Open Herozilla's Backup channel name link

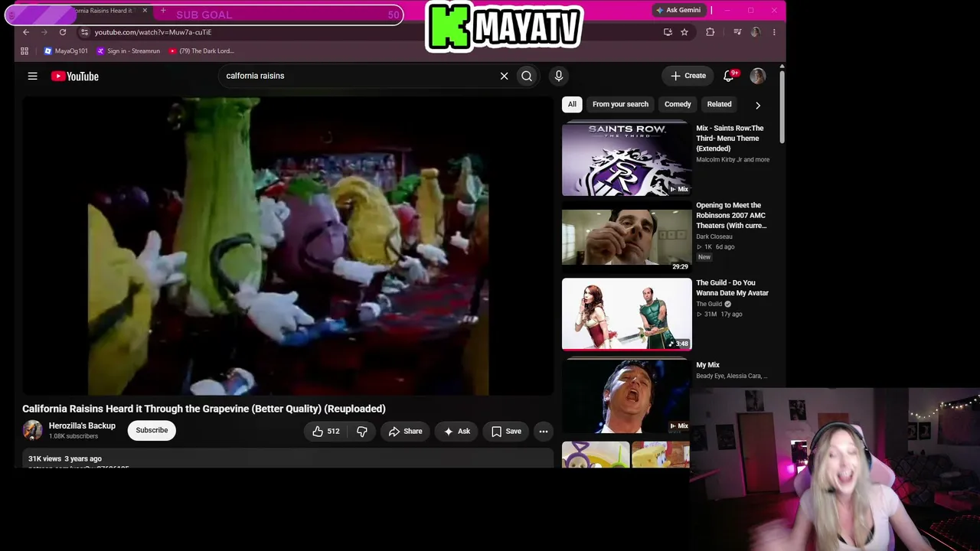[x=82, y=425]
